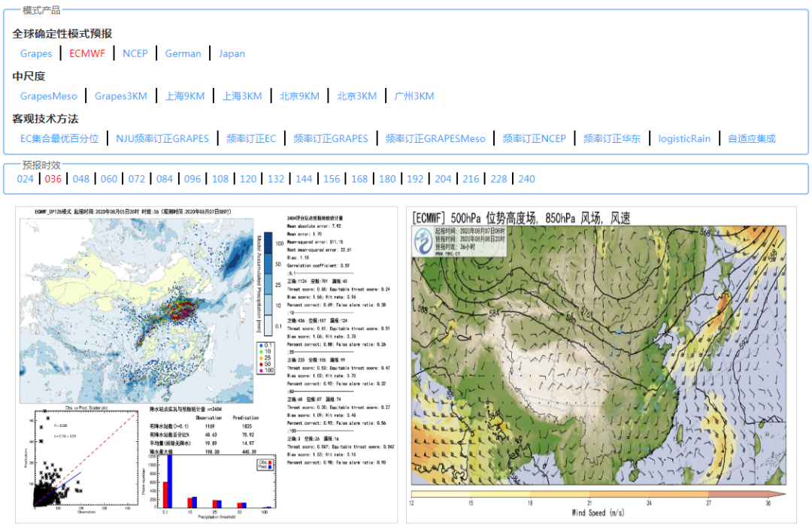Screen dimensions: 812x530
Task: Switch forecast lead time to 240
Action: click(x=526, y=179)
